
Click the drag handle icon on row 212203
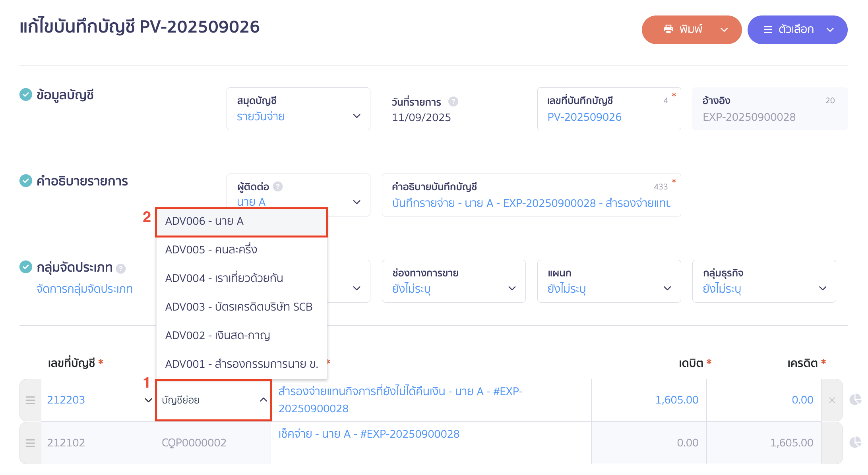click(30, 400)
